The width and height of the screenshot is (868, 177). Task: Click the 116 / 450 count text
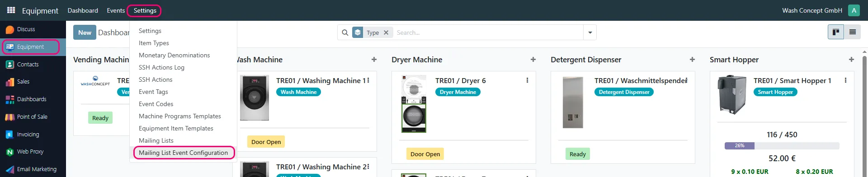point(782,135)
